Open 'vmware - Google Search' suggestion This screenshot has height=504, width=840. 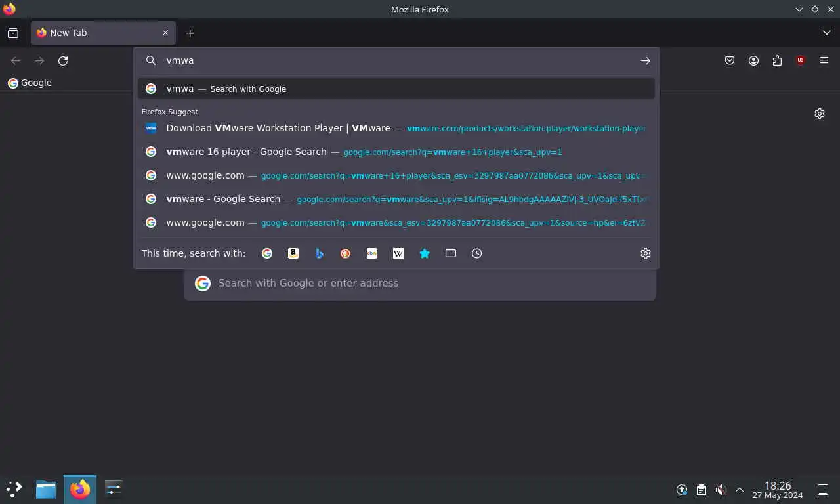click(396, 199)
